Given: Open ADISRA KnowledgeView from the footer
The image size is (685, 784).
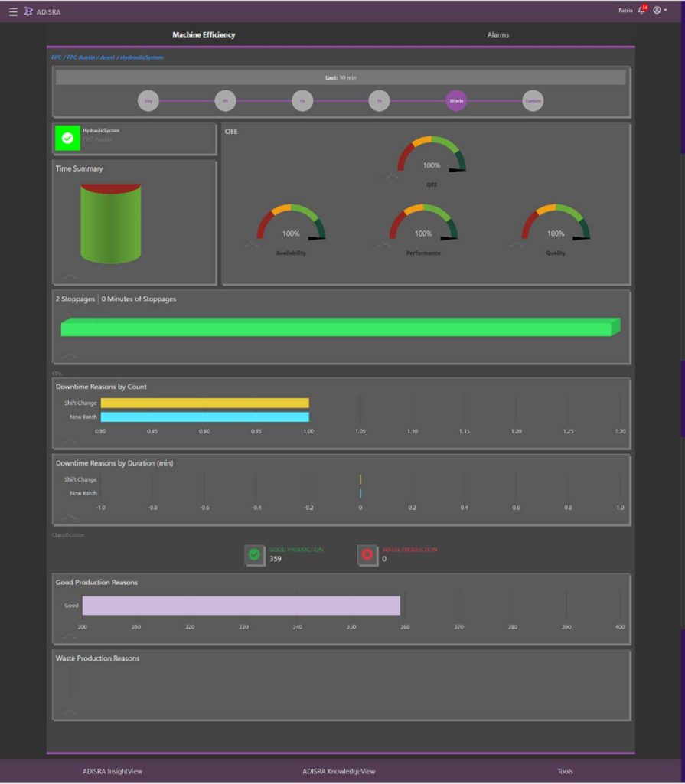Looking at the screenshot, I should (338, 771).
